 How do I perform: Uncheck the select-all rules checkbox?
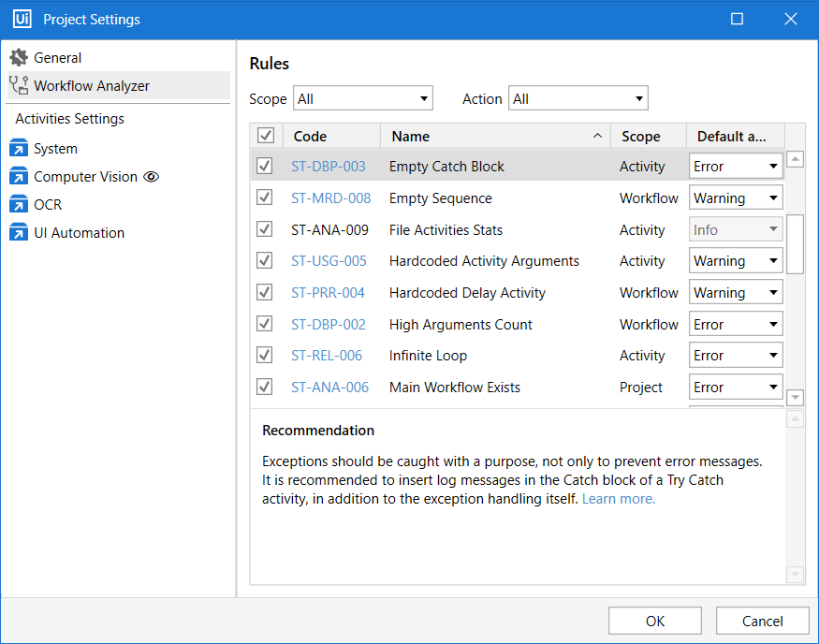(x=266, y=135)
